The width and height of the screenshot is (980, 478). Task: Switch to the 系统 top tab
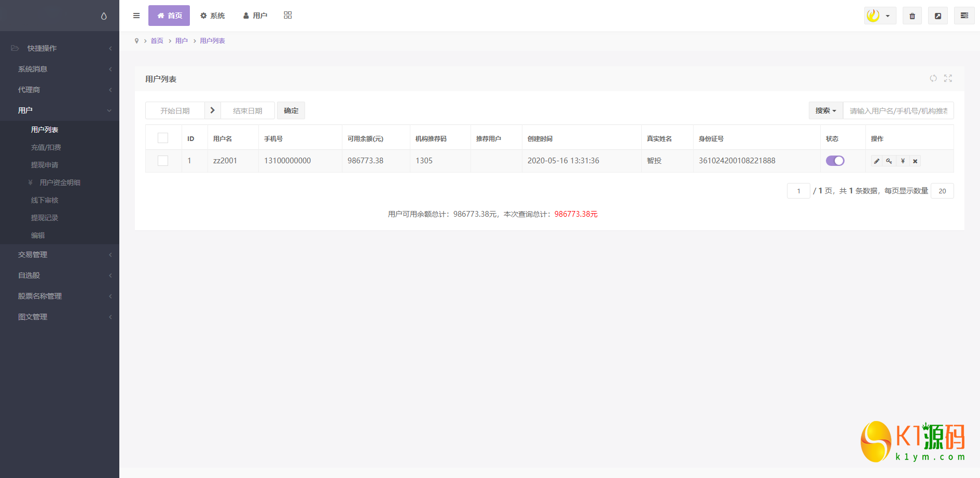coord(213,16)
